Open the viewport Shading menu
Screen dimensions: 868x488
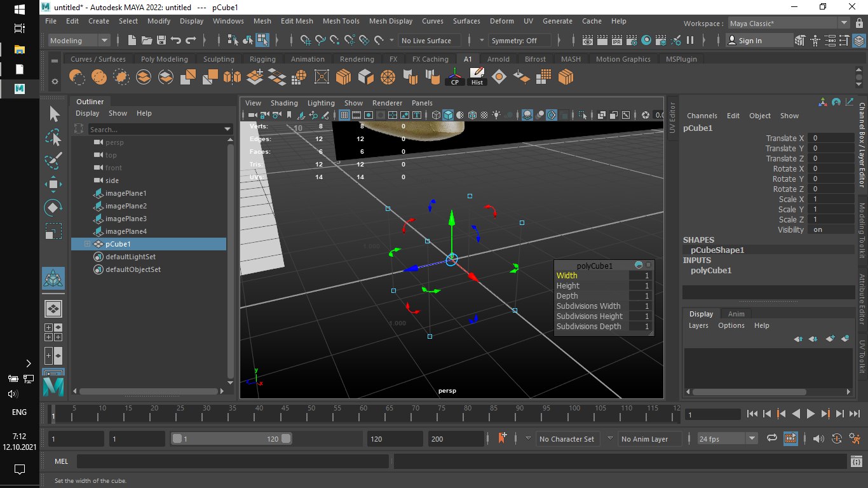(x=284, y=103)
